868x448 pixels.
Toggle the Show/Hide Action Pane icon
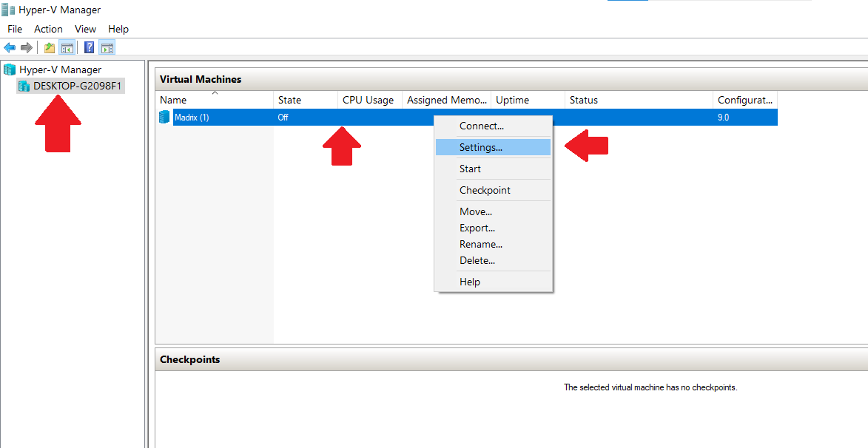click(x=107, y=47)
